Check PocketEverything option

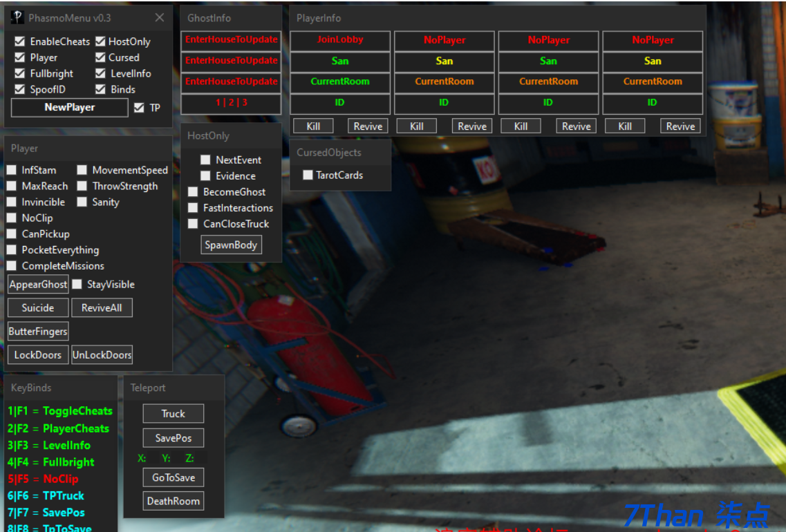click(12, 249)
